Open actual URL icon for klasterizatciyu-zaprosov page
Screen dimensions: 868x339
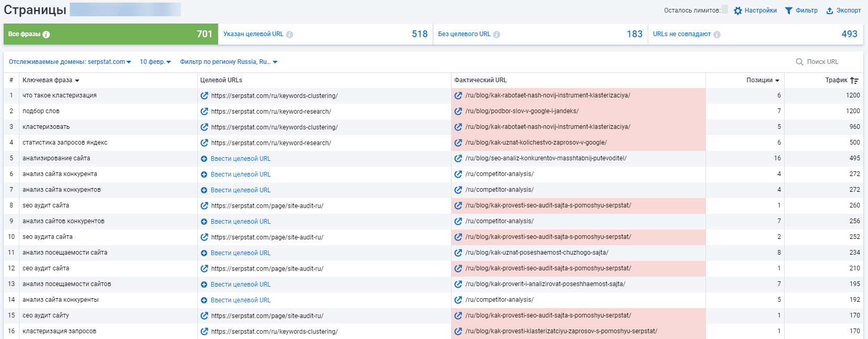(x=458, y=331)
